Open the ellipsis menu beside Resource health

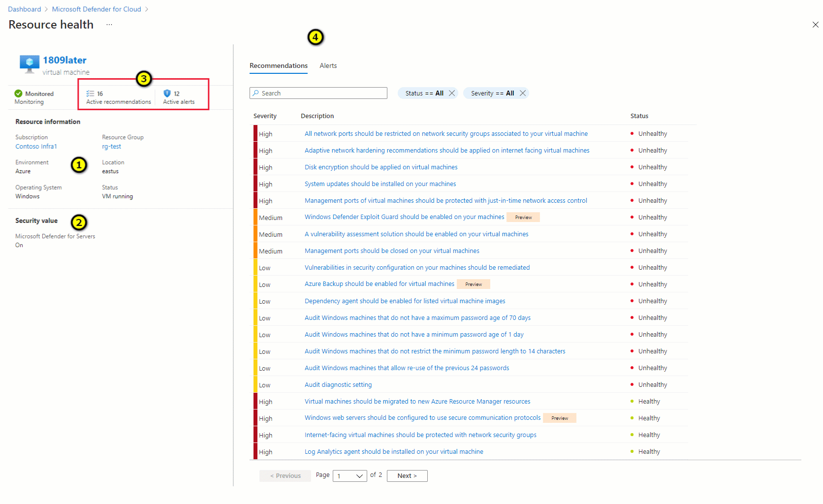point(109,24)
